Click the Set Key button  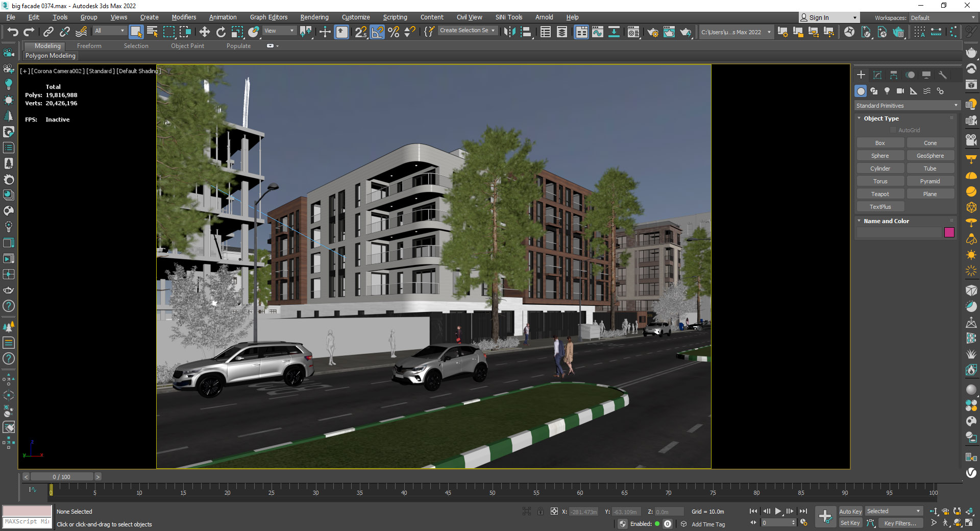pyautogui.click(x=850, y=523)
